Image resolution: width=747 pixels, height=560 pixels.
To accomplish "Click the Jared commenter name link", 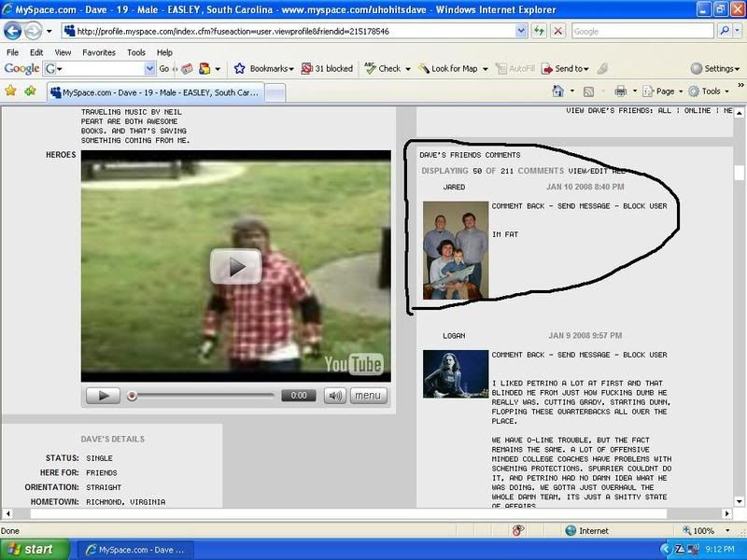I will [454, 188].
